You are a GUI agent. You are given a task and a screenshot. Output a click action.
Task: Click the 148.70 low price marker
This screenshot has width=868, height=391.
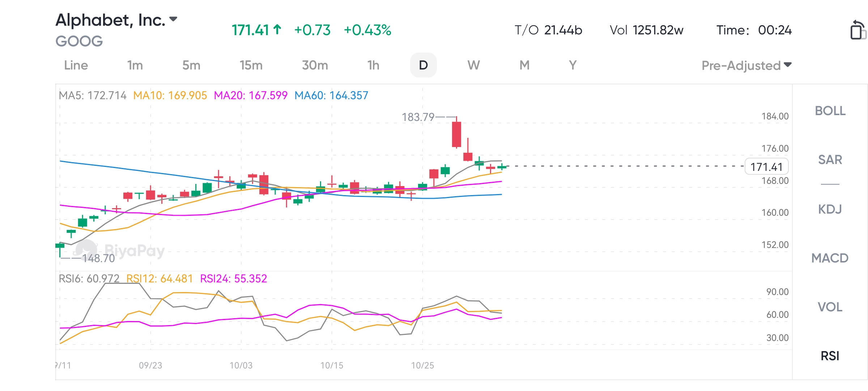point(98,258)
